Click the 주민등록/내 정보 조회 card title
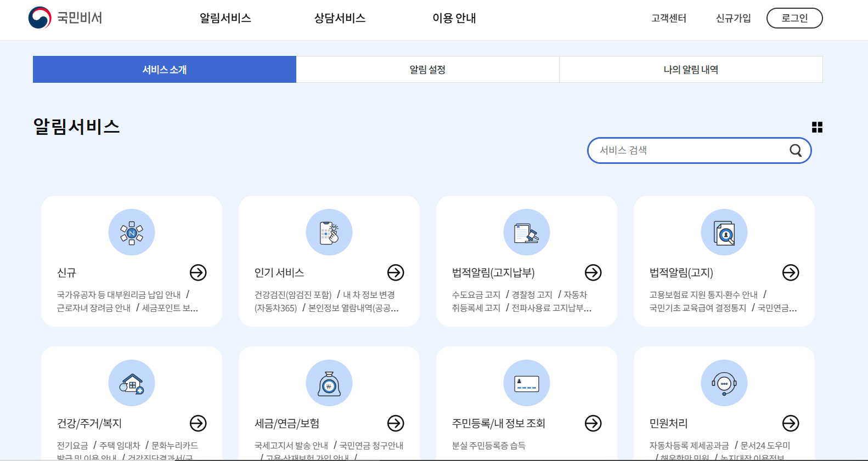 (499, 423)
